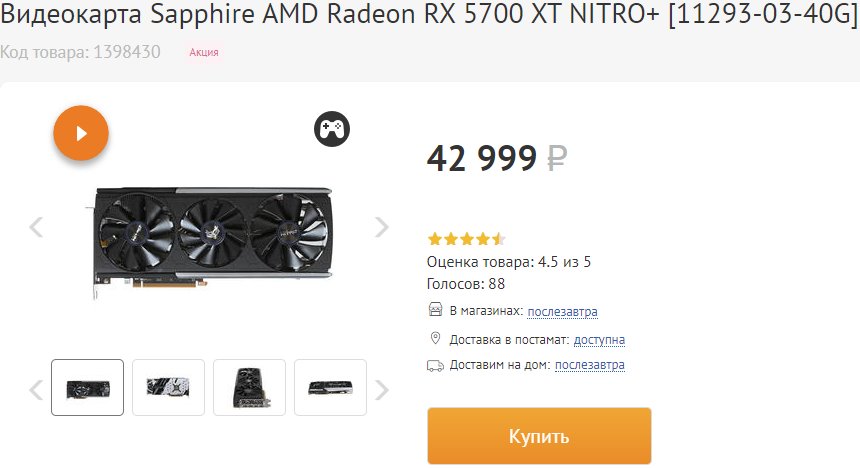Show next main product image
Viewport: 860px width, 468px height.
(382, 227)
